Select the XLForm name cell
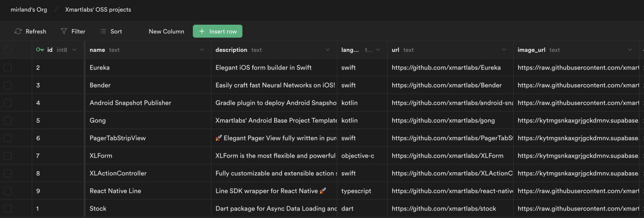This screenshot has width=644, height=218. click(148, 156)
